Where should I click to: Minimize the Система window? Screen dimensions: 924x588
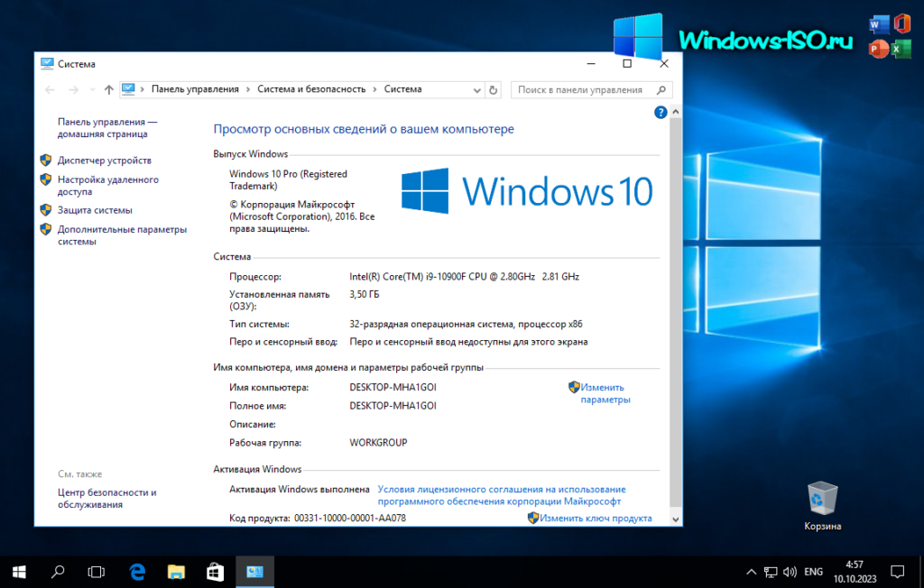pyautogui.click(x=591, y=64)
